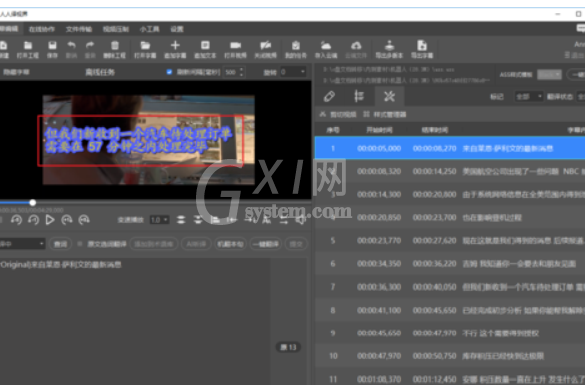The height and width of the screenshot is (385, 585).
Task: Toggle the 原文选词翻译 checkbox
Action: 79,244
